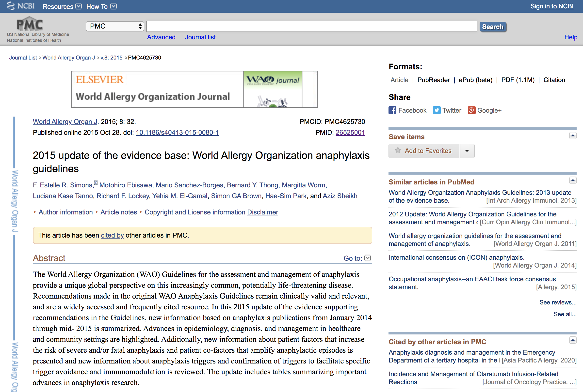Click See reviews... link
Screen dimensions: 583x392
(x=558, y=302)
